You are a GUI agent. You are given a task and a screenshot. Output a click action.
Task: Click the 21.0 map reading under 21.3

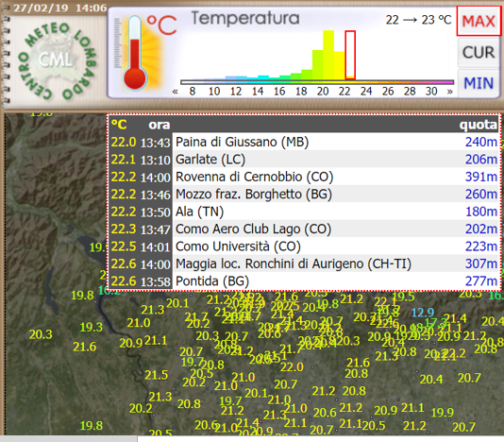coord(139,323)
